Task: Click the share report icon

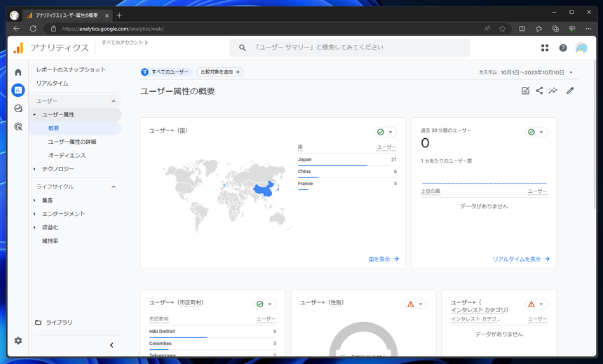Action: 539,90
